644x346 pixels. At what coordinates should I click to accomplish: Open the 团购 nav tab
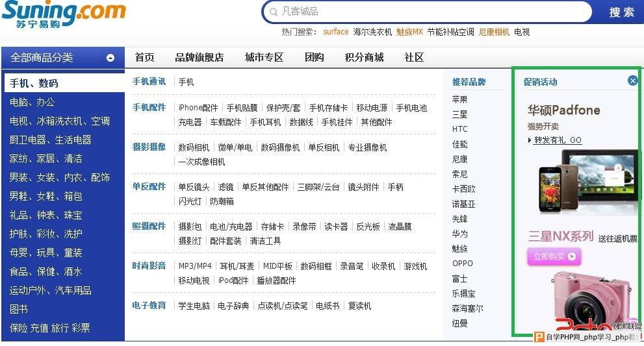(314, 58)
